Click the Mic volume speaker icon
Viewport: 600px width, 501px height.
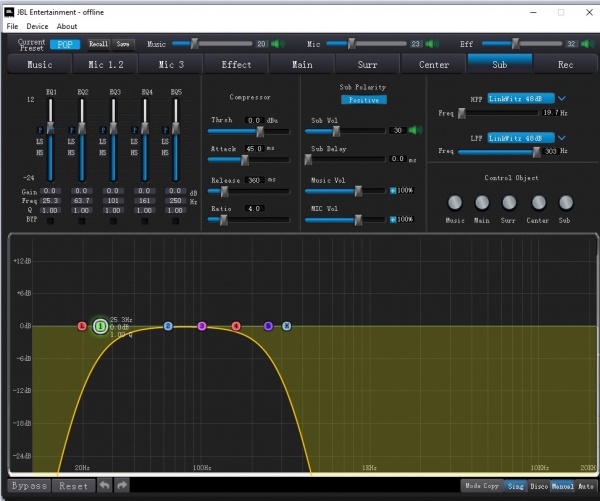coord(432,44)
